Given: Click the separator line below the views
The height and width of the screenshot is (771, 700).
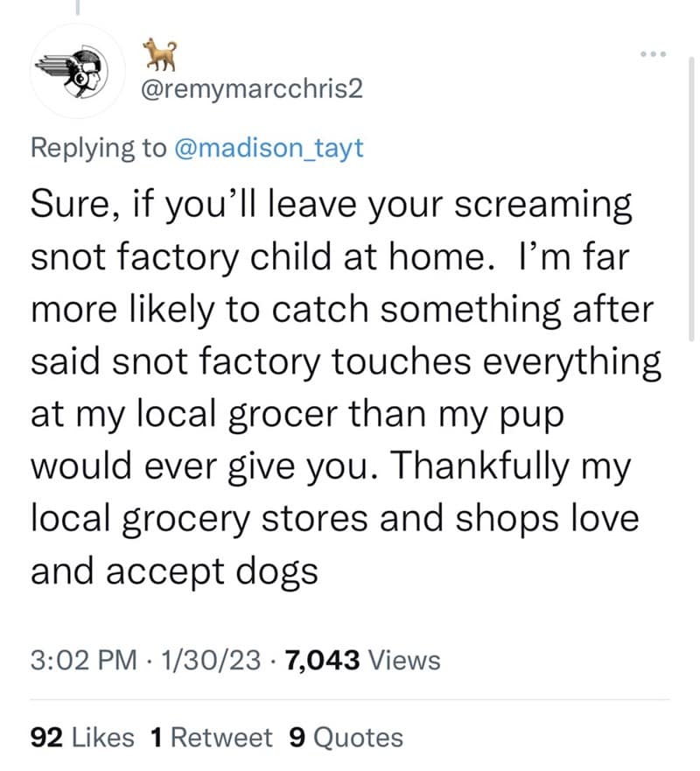Looking at the screenshot, I should tap(350, 697).
